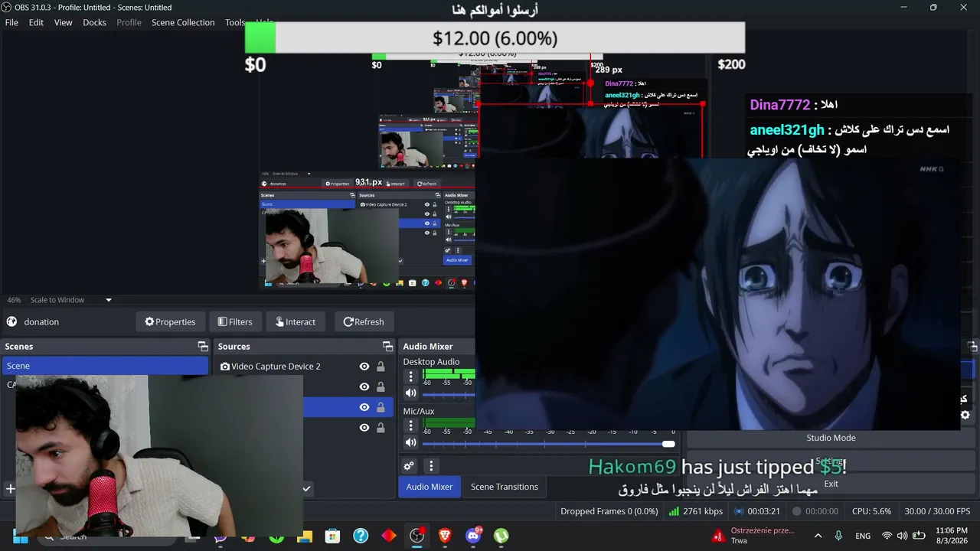Click the Dropped Frames status text
This screenshot has height=551, width=980.
[x=609, y=511]
